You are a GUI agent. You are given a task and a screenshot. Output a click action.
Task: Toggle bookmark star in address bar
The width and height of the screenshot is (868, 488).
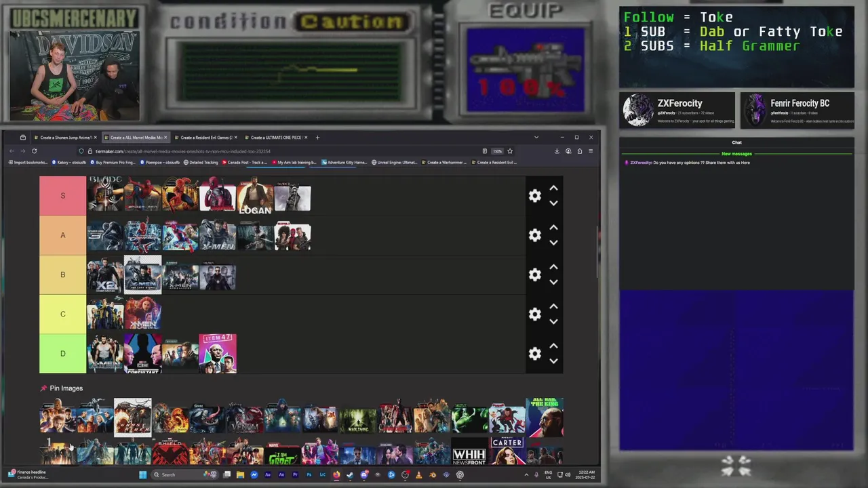pyautogui.click(x=510, y=151)
